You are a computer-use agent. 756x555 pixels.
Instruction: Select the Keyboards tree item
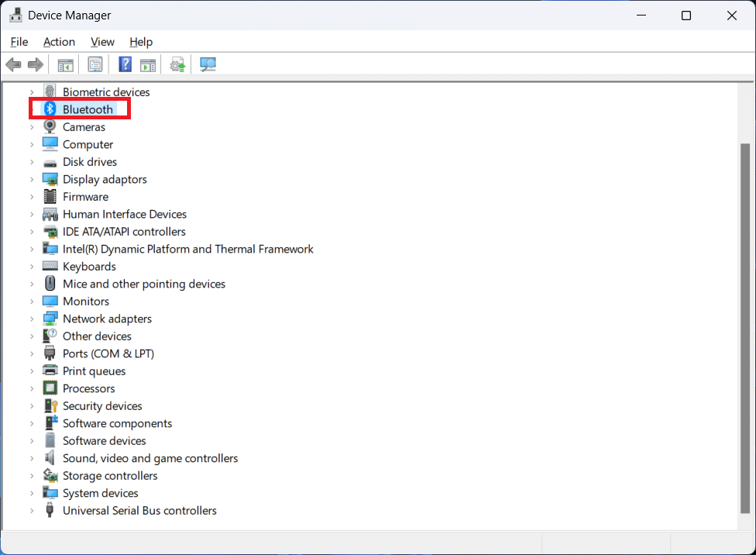(x=89, y=267)
